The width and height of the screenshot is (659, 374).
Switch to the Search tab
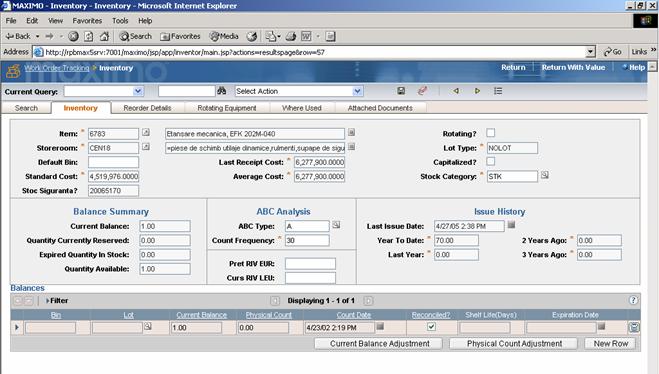click(26, 108)
